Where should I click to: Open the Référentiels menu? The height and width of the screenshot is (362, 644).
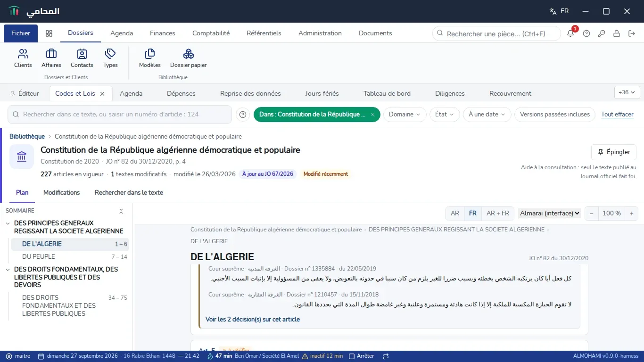[264, 33]
